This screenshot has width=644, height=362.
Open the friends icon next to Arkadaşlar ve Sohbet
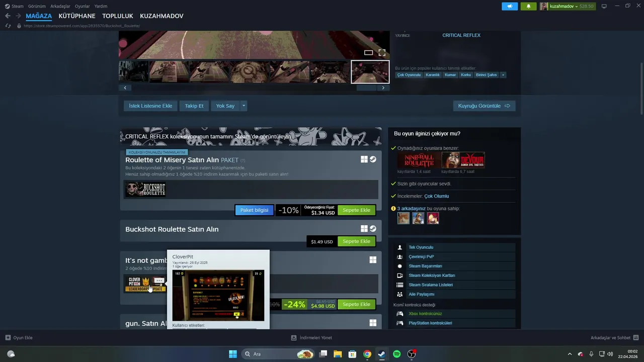coord(635,338)
